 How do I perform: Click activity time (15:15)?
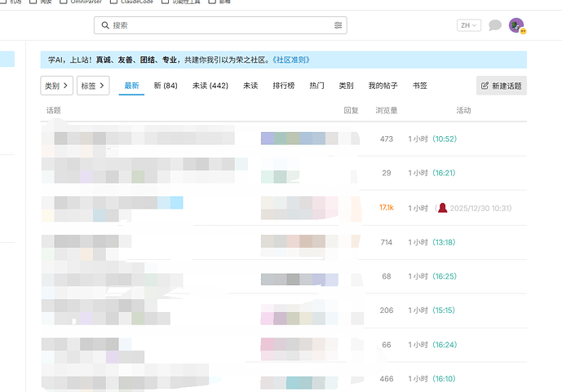pos(444,310)
